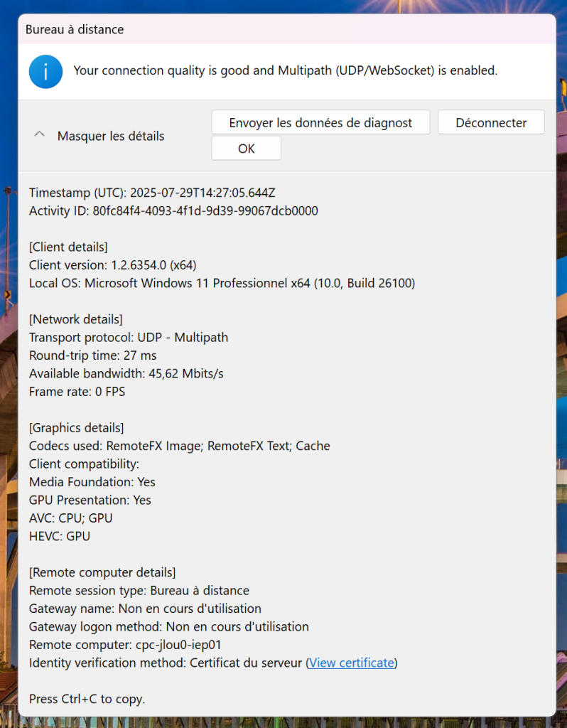Confirm the dialog with OK
Screen dimensions: 567x728
tap(247, 148)
